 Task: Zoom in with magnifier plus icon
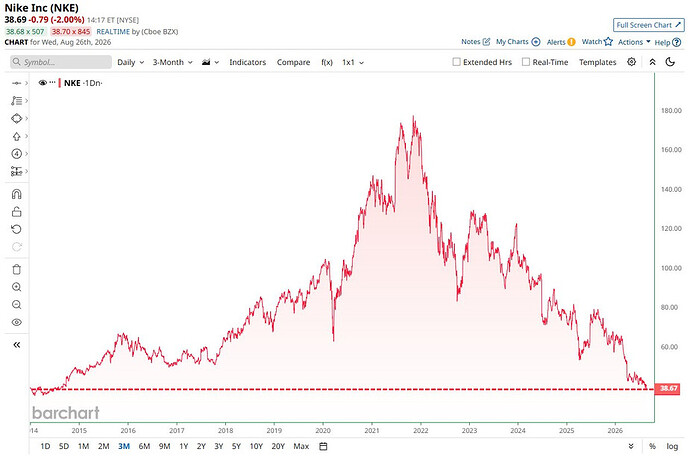(16, 287)
